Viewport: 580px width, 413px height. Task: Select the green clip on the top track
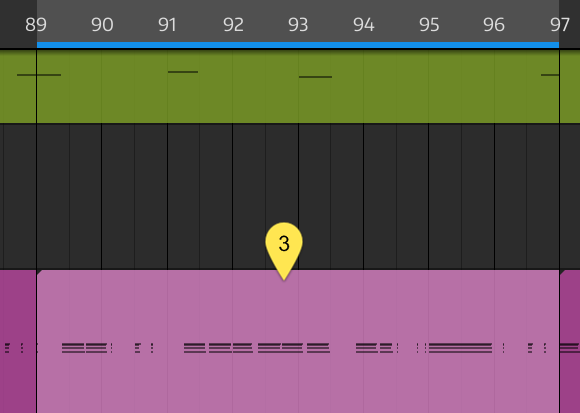(x=298, y=87)
